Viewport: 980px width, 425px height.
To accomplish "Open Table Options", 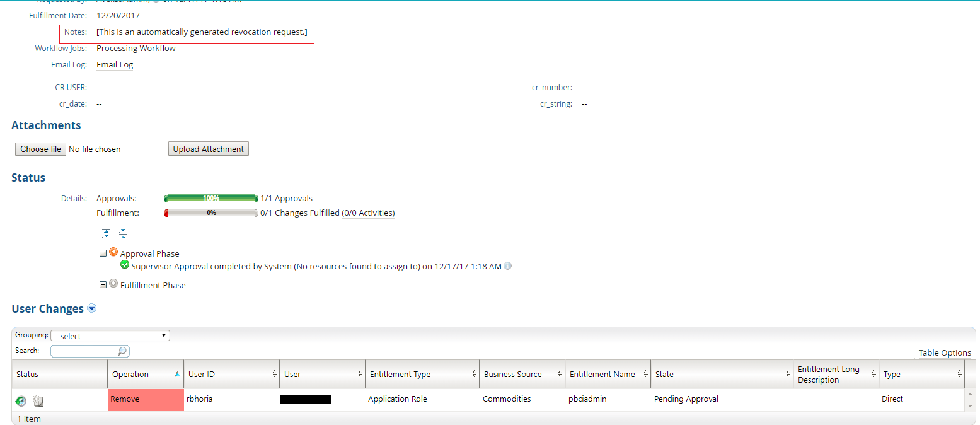I will tap(944, 352).
